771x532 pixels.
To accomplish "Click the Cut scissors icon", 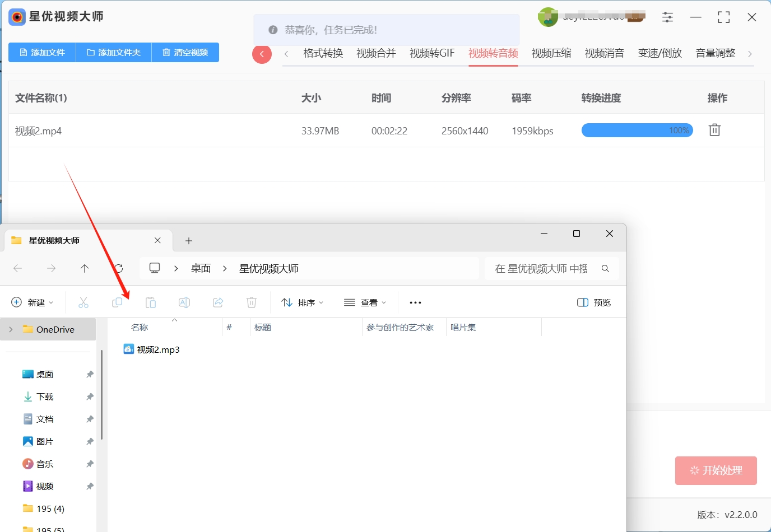I will coord(83,302).
